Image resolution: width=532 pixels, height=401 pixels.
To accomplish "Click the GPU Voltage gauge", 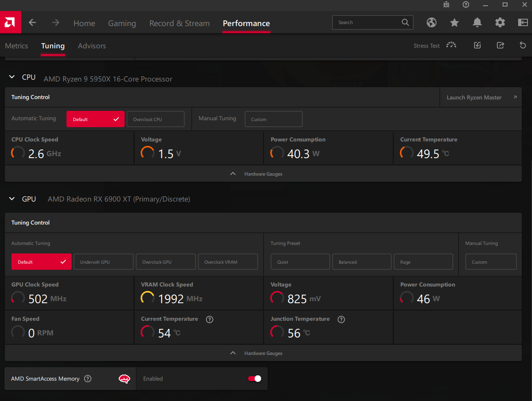I will coord(277,298).
